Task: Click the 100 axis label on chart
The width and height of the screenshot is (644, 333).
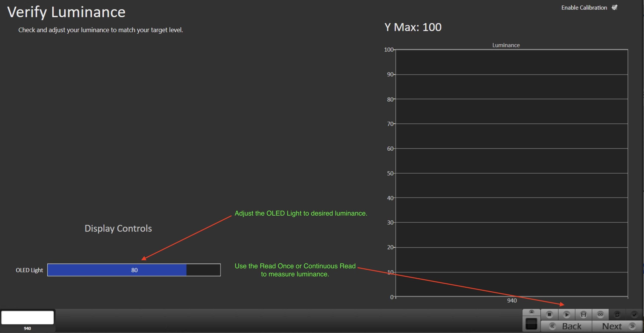Action: tap(389, 50)
